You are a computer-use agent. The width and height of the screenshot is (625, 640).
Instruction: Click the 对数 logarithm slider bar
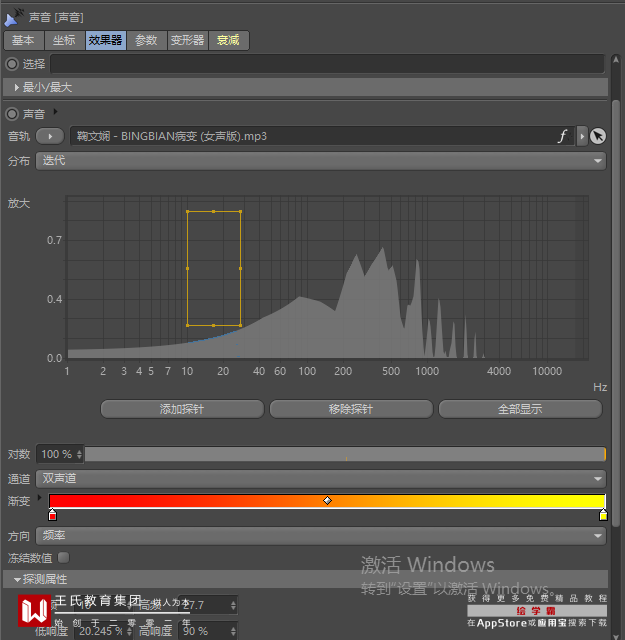click(345, 454)
